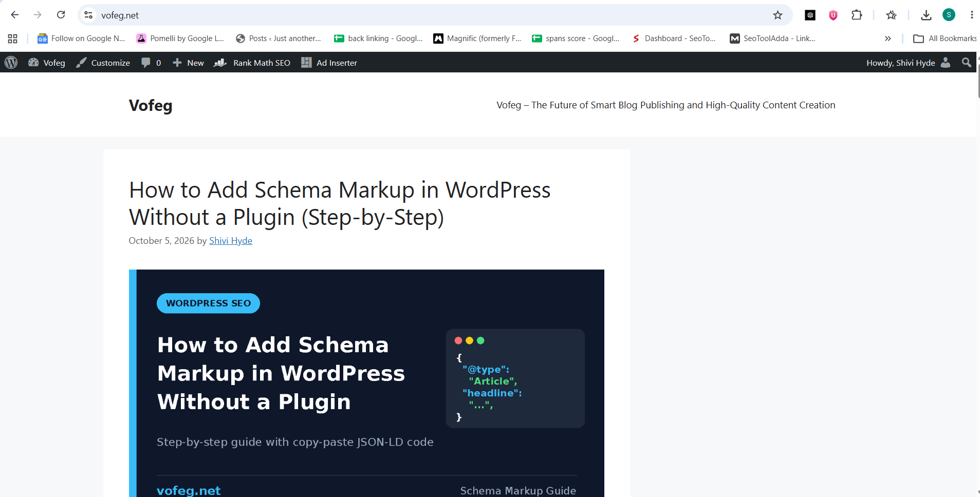Expand the hidden bookmarks chevron
Screen dimensions: 980x497
click(887, 39)
